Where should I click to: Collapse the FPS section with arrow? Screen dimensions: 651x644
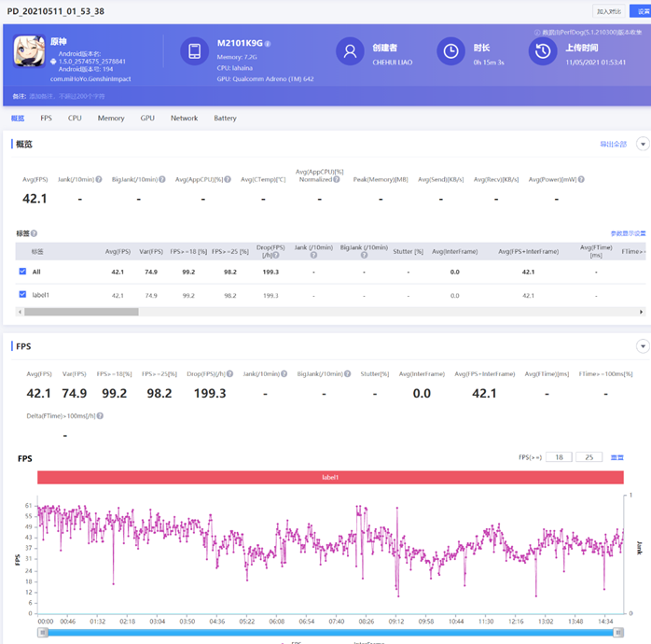[642, 346]
